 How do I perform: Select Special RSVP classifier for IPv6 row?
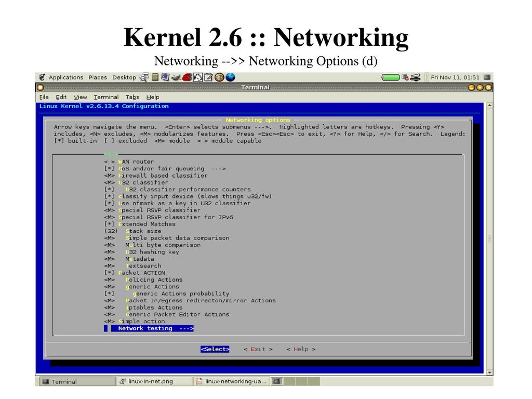[x=169, y=217]
